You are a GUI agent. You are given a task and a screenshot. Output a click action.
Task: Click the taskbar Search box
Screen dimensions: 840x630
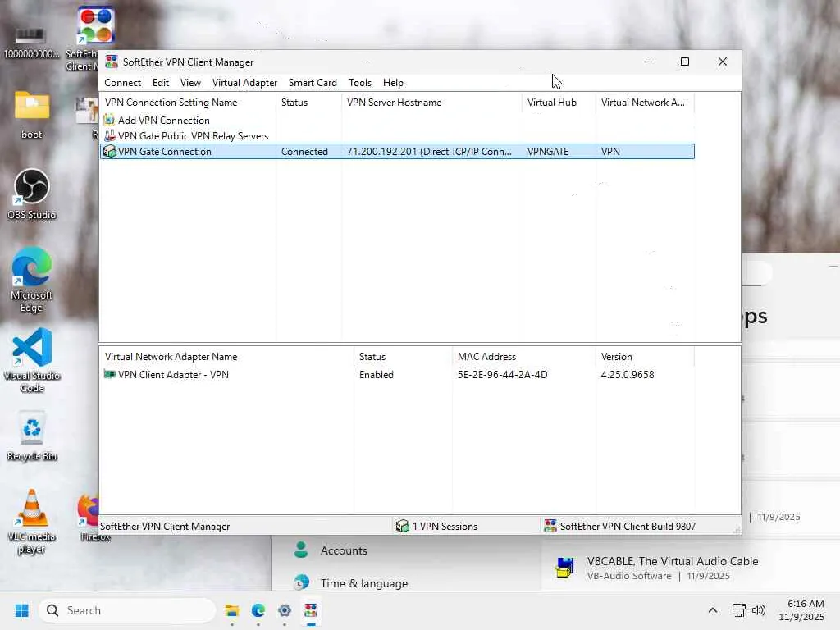point(127,610)
